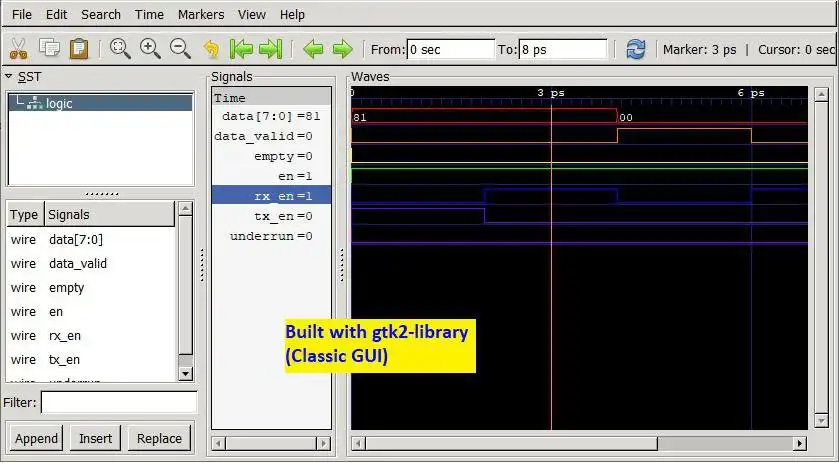Click the Copy icon in toolbar
The width and height of the screenshot is (839, 463).
click(x=49, y=48)
